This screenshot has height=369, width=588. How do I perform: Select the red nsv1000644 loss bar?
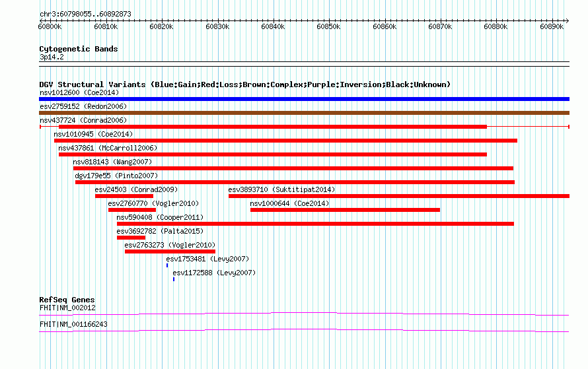345,210
